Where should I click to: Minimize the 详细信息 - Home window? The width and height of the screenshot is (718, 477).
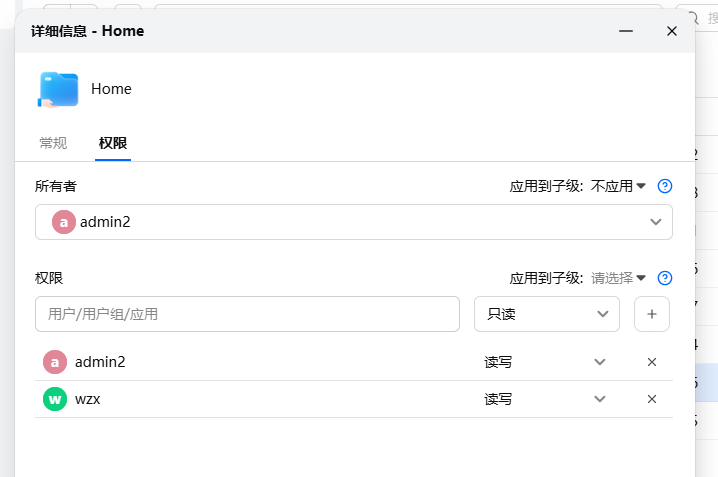(626, 31)
